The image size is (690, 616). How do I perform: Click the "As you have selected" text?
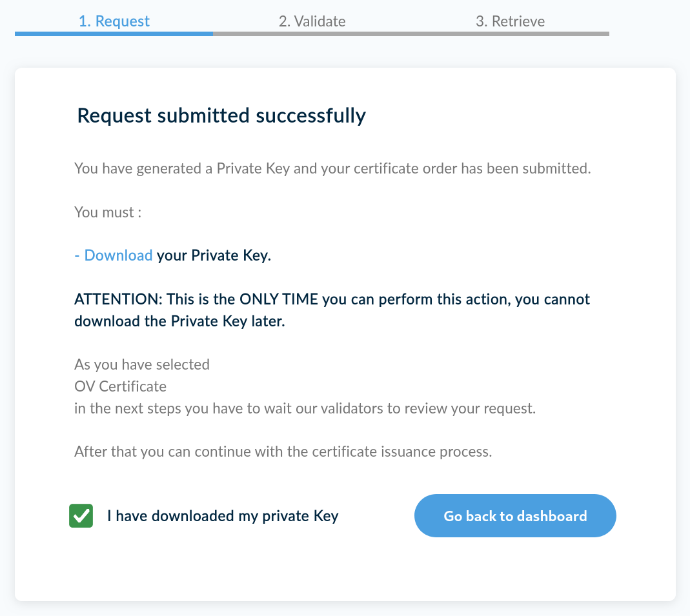point(142,364)
